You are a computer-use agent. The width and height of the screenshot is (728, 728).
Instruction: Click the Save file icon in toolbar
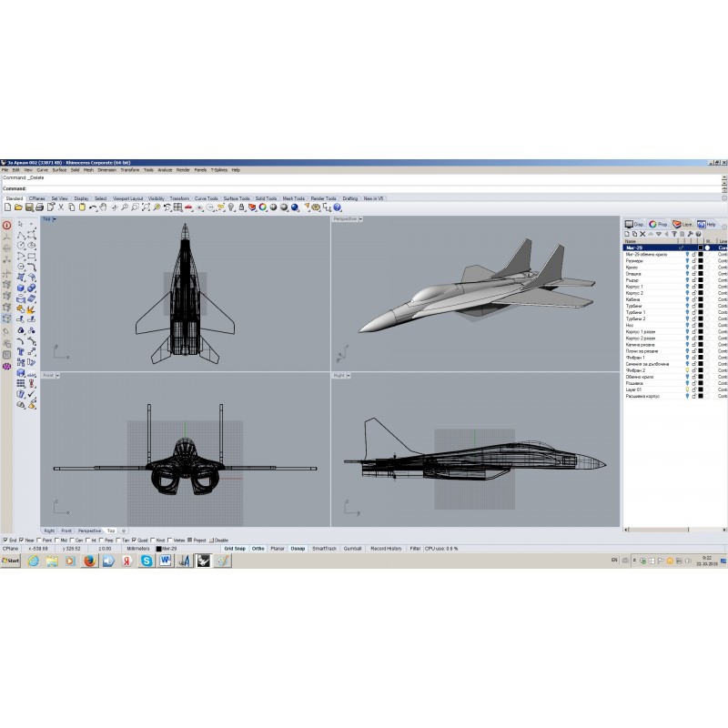[x=30, y=207]
